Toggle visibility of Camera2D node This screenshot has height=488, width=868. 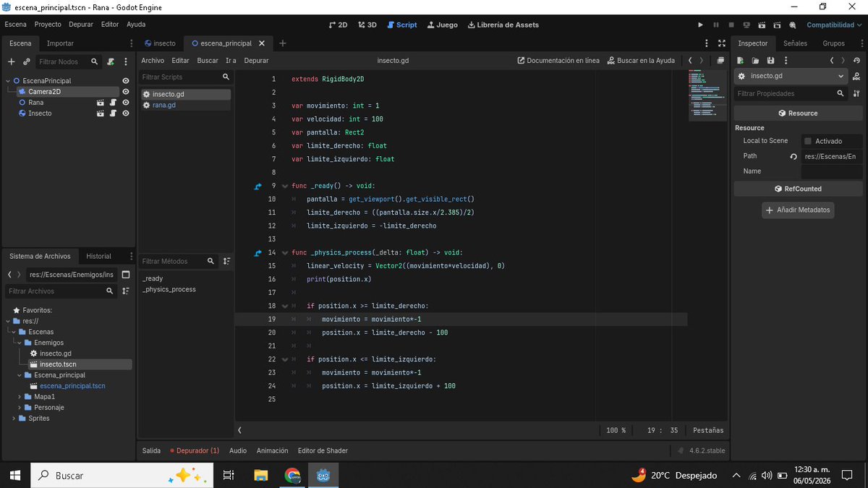tap(126, 92)
